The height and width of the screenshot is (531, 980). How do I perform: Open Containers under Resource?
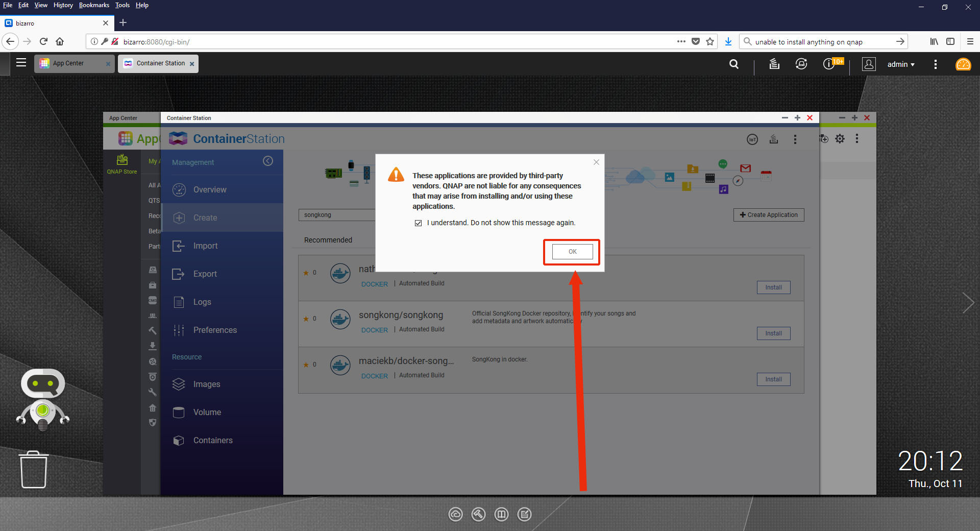[222, 440]
